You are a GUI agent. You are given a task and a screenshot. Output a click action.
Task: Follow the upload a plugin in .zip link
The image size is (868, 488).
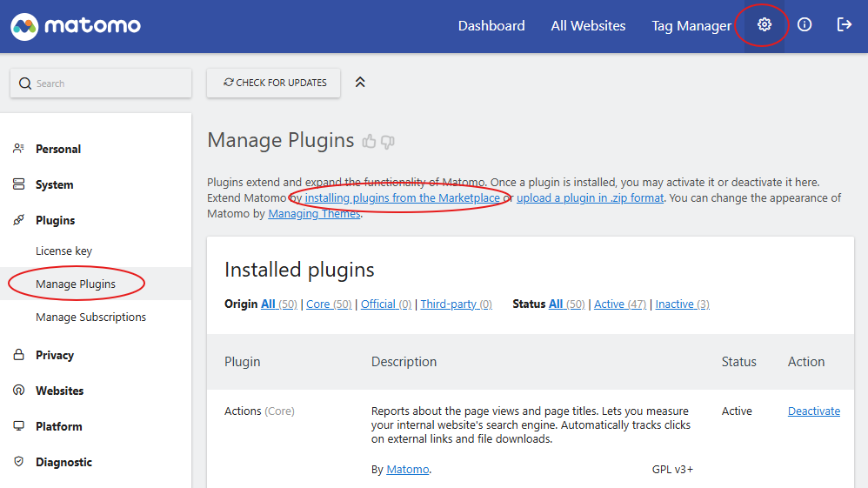[x=590, y=198]
